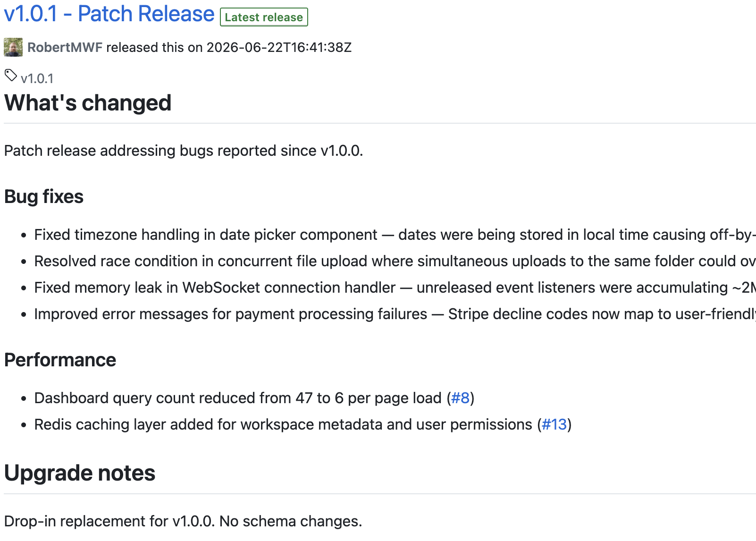The width and height of the screenshot is (756, 541).
Task: Open pull request #13 link
Action: point(554,424)
